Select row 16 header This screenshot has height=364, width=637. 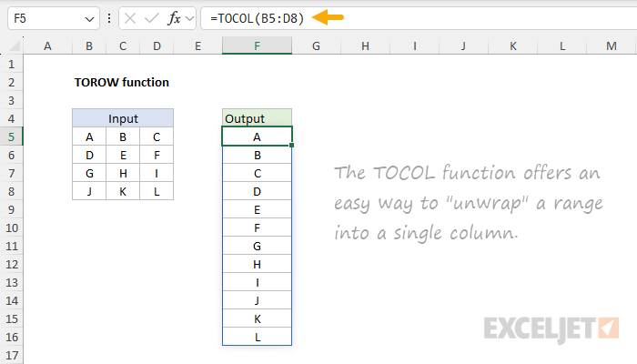[11, 337]
